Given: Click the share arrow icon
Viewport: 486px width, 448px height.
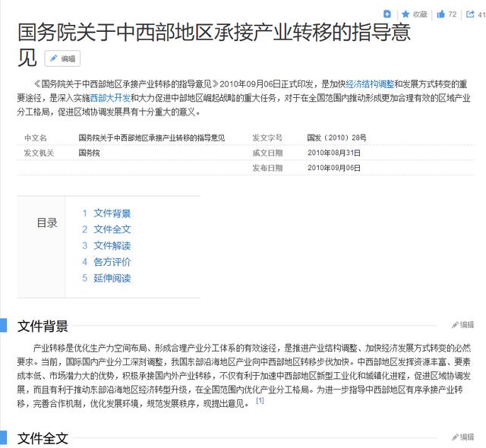Looking at the screenshot, I should point(469,14).
